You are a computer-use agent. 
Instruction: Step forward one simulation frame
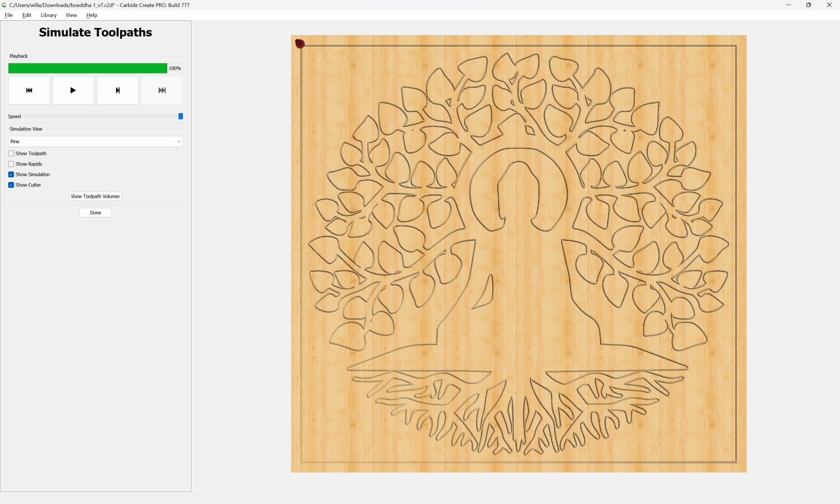[117, 90]
